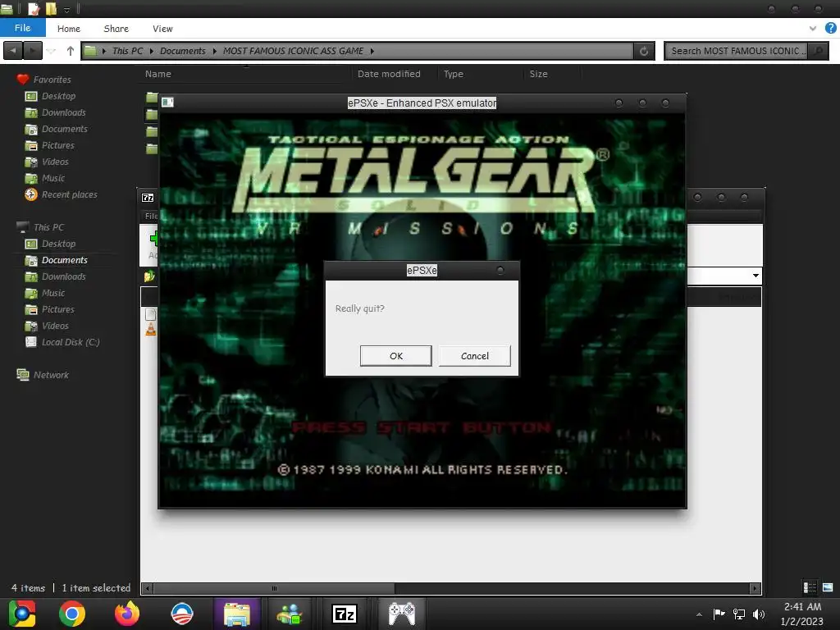
Task: Navigate to This PC in breadcrumb
Action: (127, 51)
